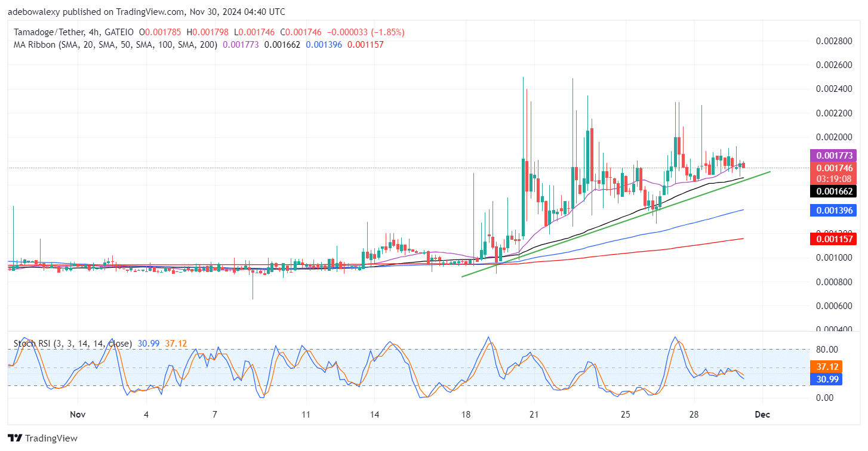Click the 25 date label on time axis
The height and width of the screenshot is (451, 868).
[x=626, y=415]
